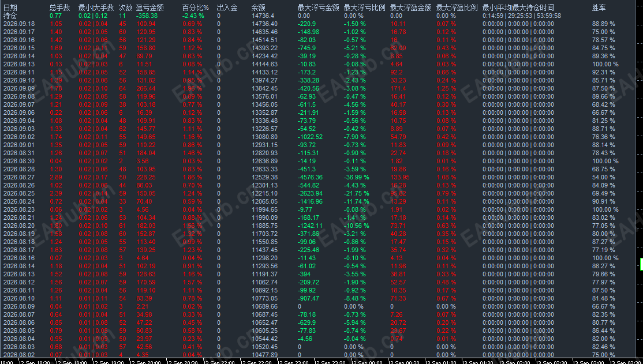Click the balance 12529.38
Viewport: 643px width, 364px height.
[264, 177]
